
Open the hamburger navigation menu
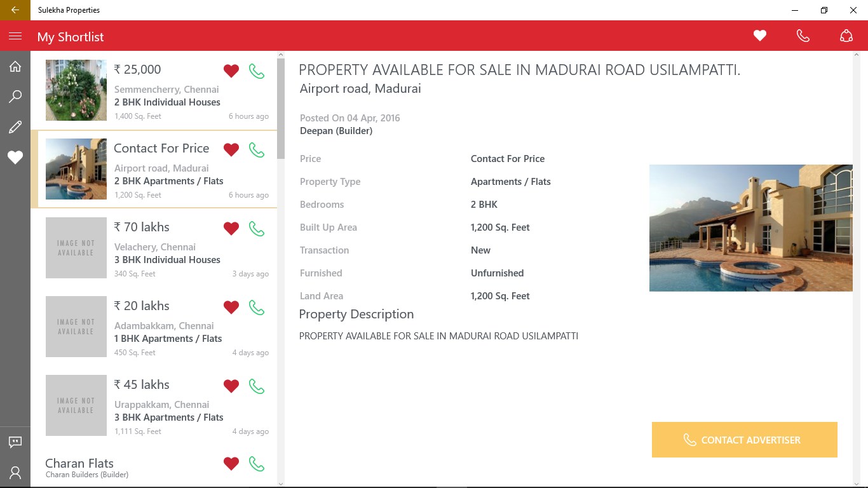[15, 36]
